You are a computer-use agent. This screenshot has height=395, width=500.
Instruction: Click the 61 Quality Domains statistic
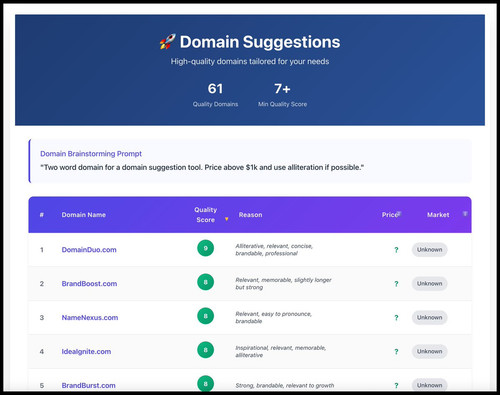pyautogui.click(x=215, y=95)
